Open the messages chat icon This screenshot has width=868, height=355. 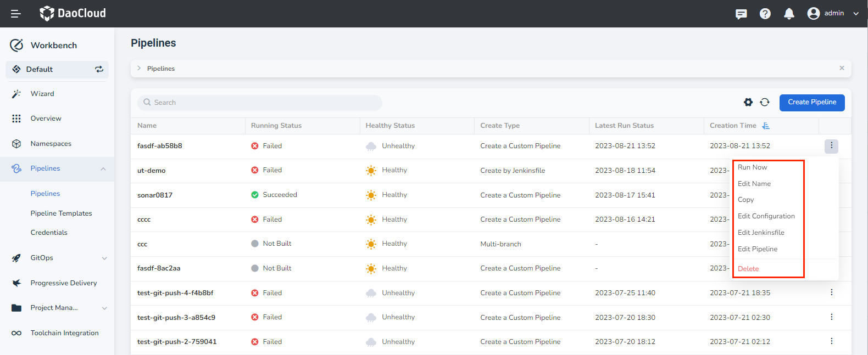coord(741,14)
